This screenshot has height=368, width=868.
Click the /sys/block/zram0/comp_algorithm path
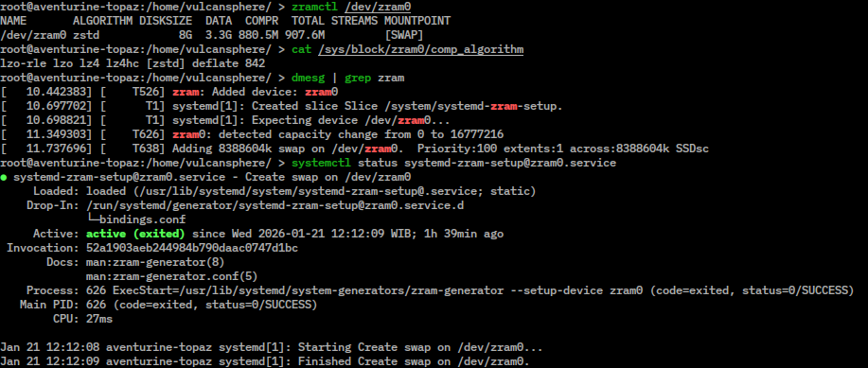(x=420, y=50)
